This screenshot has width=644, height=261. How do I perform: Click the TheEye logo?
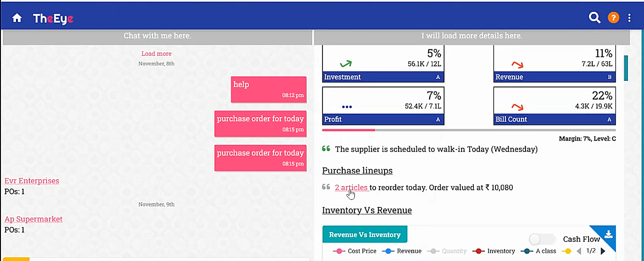(x=53, y=18)
